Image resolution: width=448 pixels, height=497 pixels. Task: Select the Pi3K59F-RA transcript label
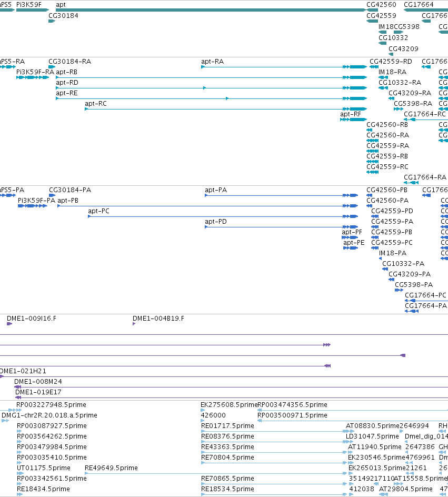click(x=35, y=72)
